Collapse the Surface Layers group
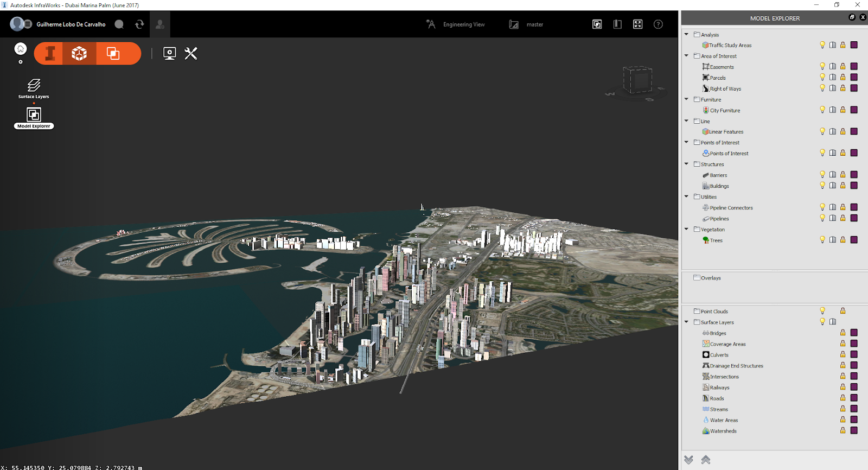 (x=686, y=322)
